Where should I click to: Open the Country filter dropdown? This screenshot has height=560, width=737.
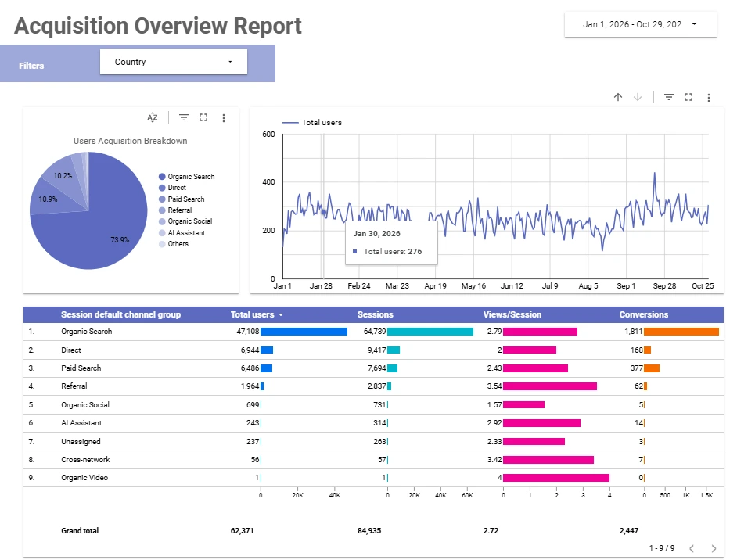pyautogui.click(x=174, y=62)
